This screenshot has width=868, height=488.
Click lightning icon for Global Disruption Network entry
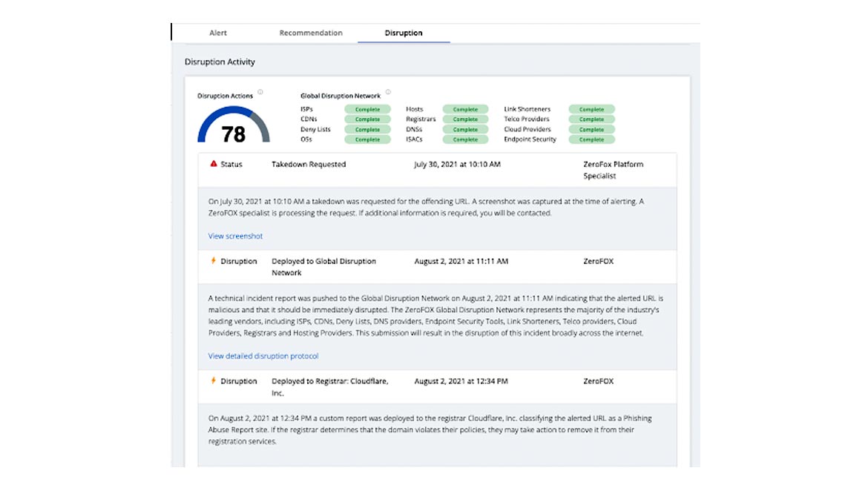coord(214,261)
